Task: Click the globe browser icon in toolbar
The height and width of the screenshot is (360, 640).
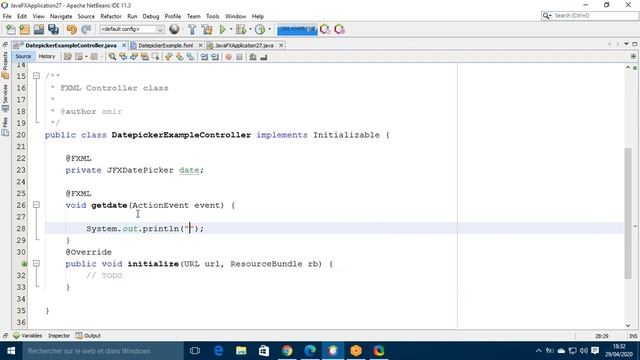Action: coord(174,29)
